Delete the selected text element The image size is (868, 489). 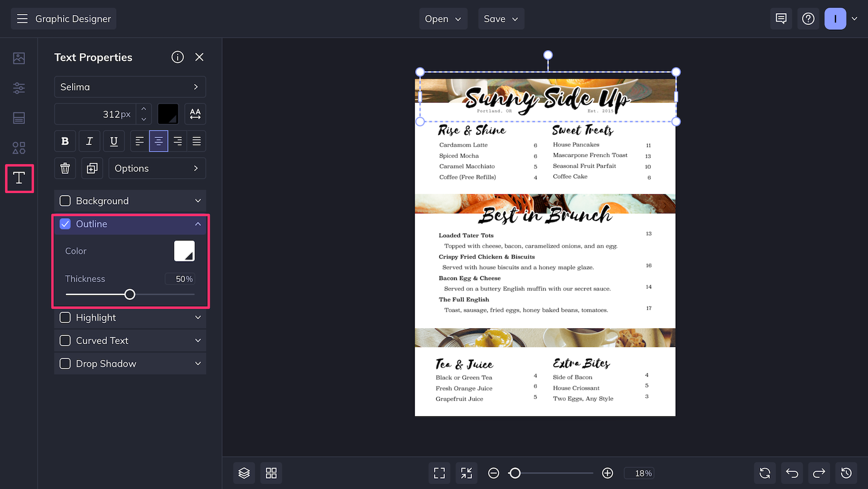tap(65, 168)
